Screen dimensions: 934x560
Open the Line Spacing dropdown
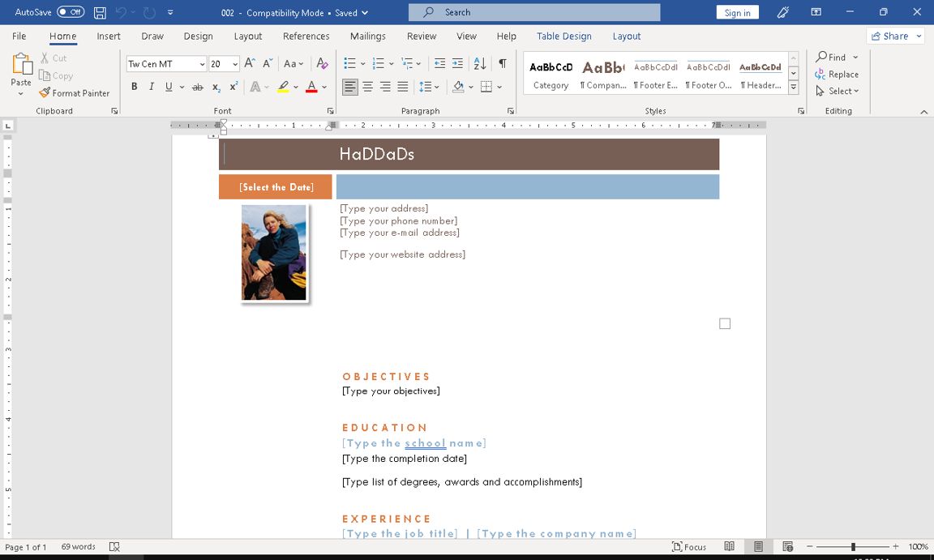429,87
